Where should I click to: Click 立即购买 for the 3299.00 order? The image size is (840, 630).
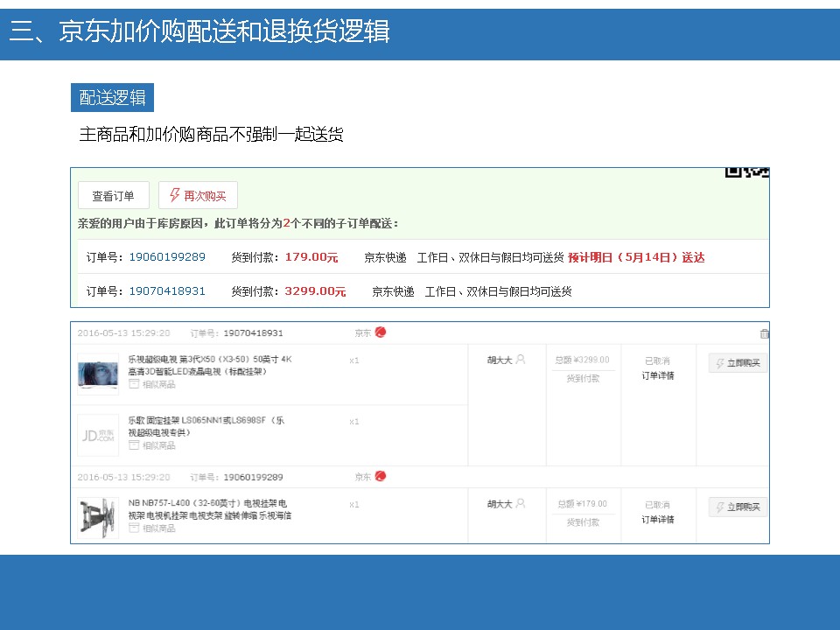[738, 362]
